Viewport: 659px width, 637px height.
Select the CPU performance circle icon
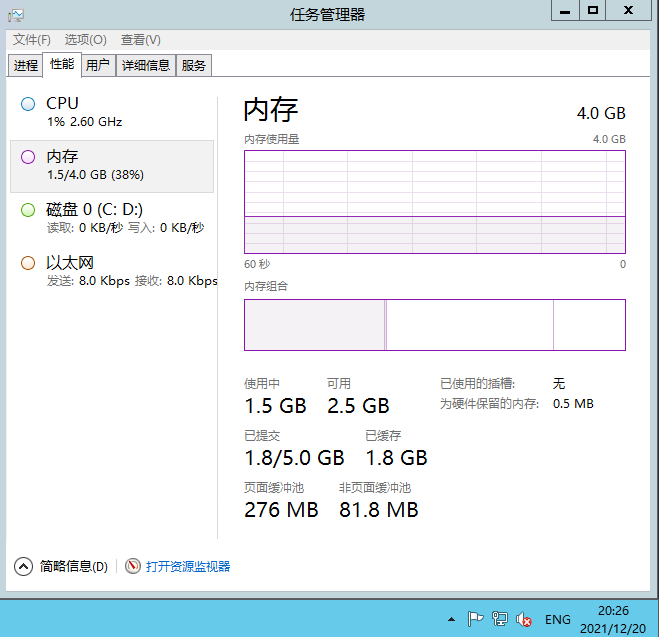[28, 104]
